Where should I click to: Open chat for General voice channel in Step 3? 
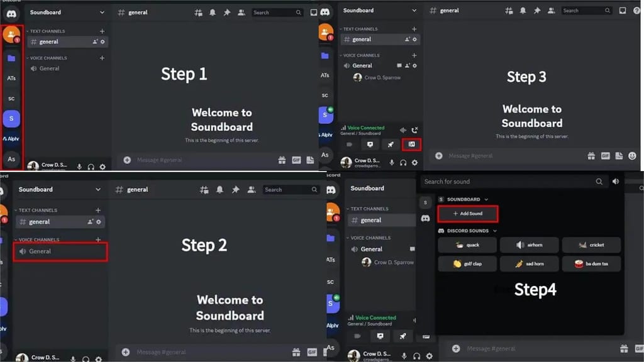point(399,65)
